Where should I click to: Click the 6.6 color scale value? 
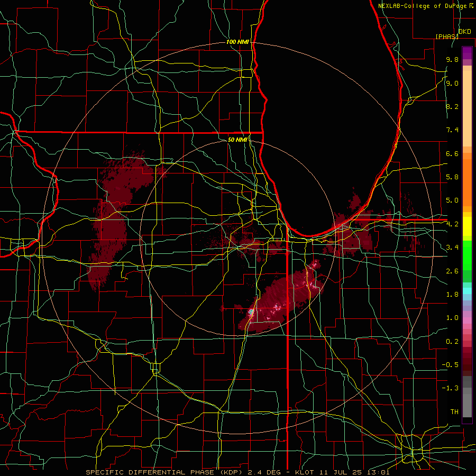click(x=452, y=154)
